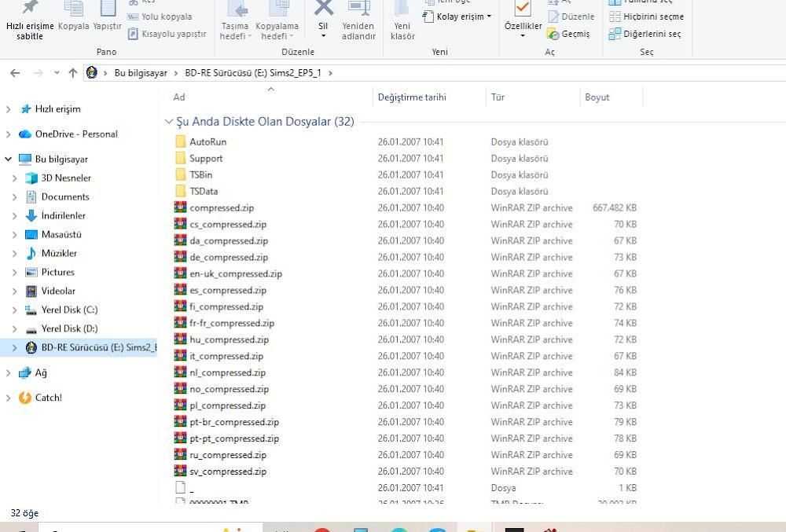
Task: Click Yeniden adlandır rename button
Action: point(358,21)
